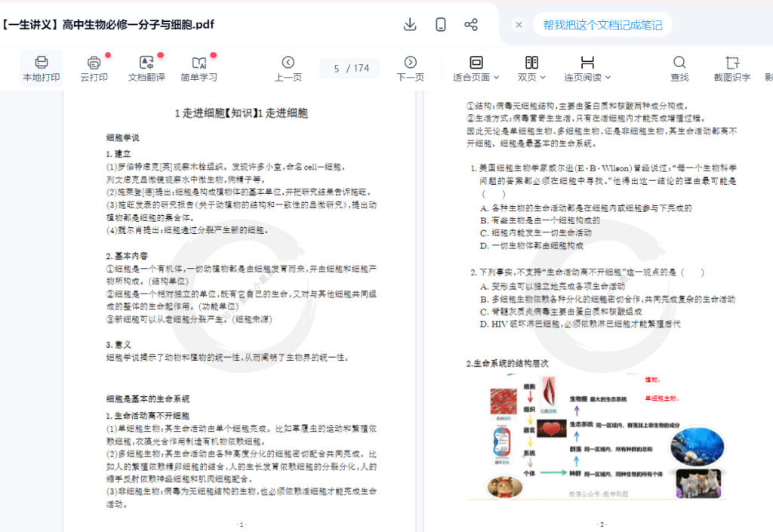
Task: Click the red heart organ image in diagram
Action: (552, 428)
